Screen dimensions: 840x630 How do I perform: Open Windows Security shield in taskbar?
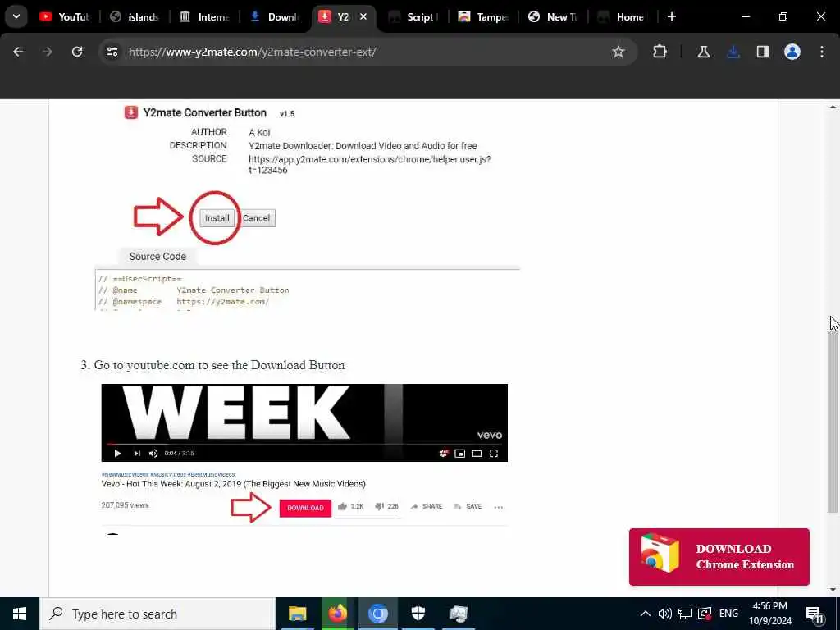click(x=418, y=614)
